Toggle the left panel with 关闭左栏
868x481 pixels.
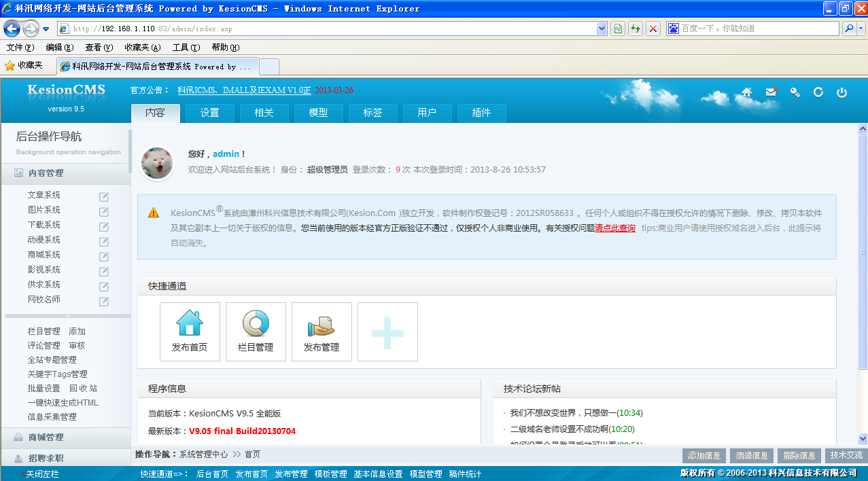click(x=42, y=474)
